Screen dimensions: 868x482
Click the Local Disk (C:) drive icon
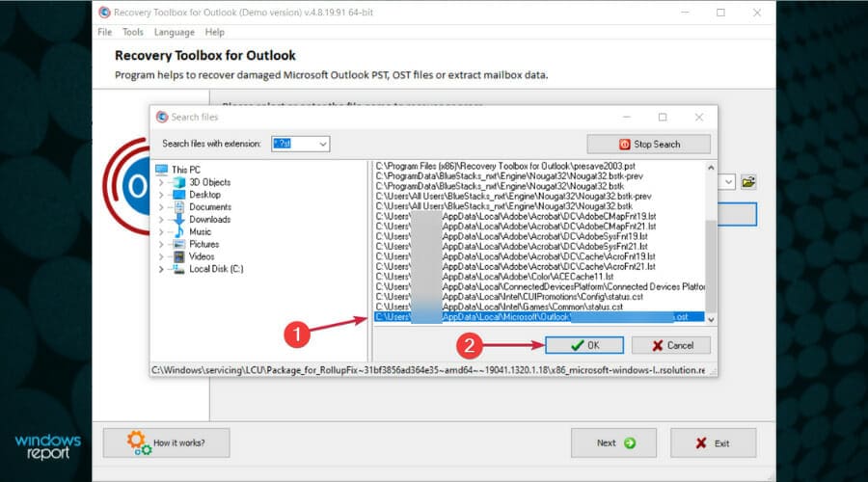pyautogui.click(x=178, y=269)
